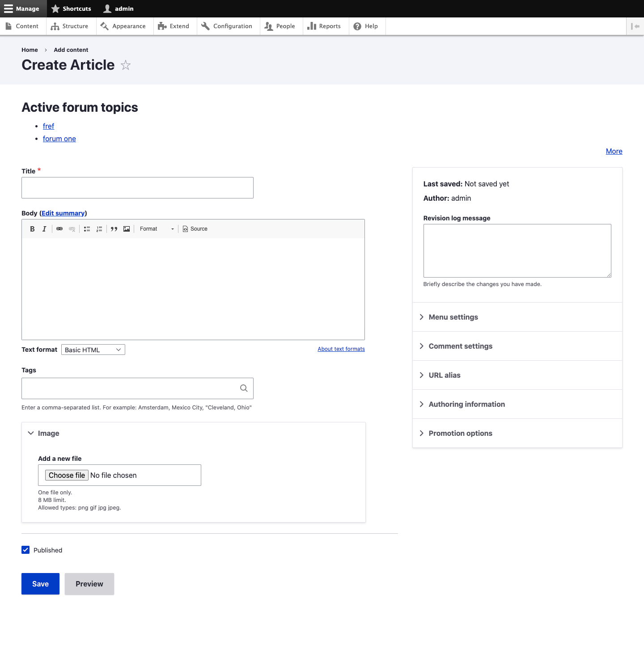
Task: Expand the Menu settings section
Action: (453, 317)
